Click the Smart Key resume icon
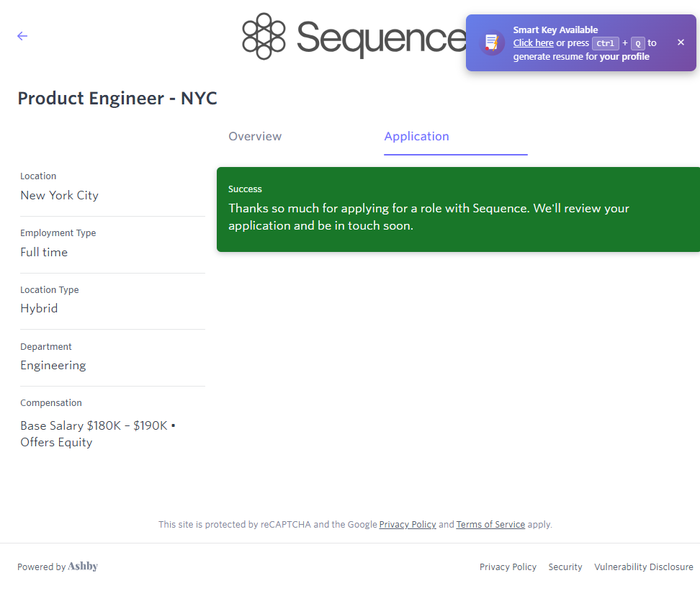700x591 pixels. pyautogui.click(x=492, y=42)
